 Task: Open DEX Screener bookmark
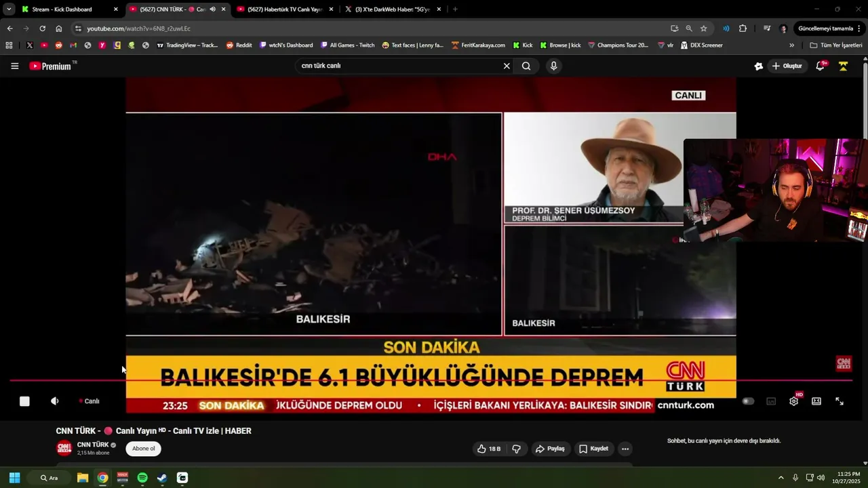(x=701, y=45)
